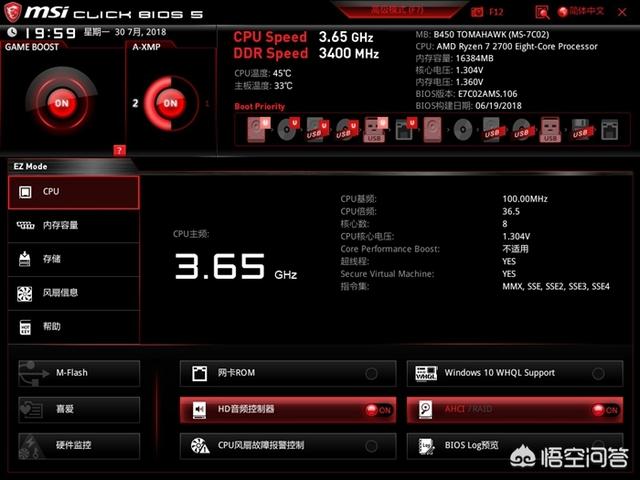The width and height of the screenshot is (640, 480).
Task: Open the red question mark help icon
Action: click(x=119, y=151)
